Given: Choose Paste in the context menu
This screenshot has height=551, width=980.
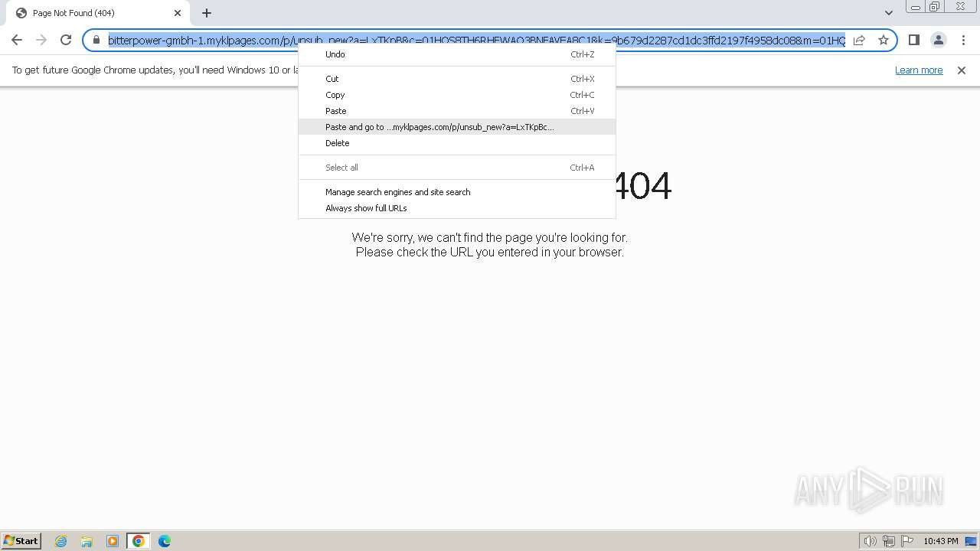Looking at the screenshot, I should (x=457, y=111).
